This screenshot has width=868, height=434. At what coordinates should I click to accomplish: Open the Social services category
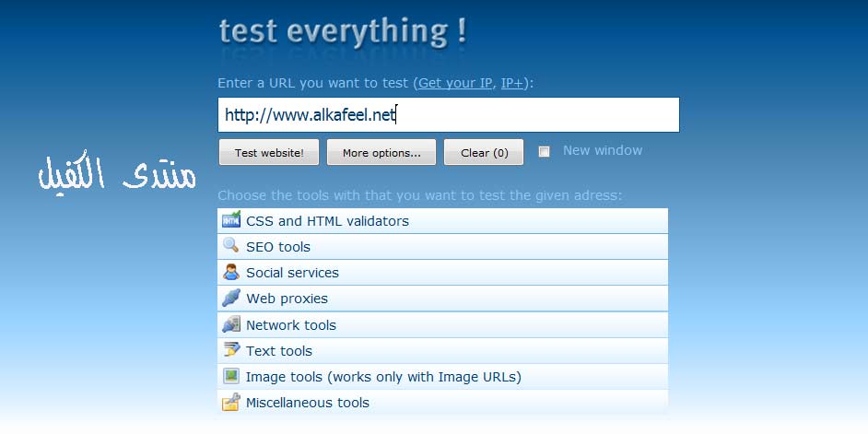point(292,273)
